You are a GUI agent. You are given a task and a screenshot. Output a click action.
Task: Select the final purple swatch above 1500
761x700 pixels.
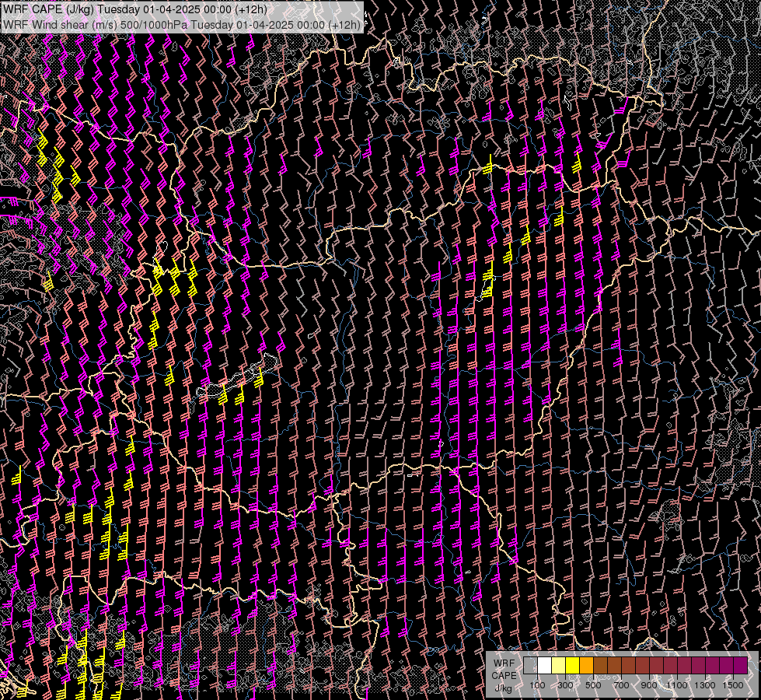pyautogui.click(x=741, y=666)
